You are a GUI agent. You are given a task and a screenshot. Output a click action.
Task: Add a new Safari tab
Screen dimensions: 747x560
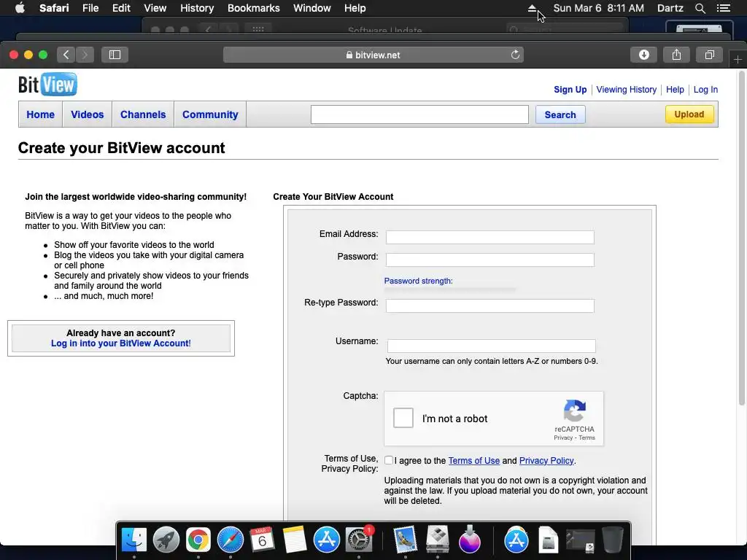click(738, 60)
